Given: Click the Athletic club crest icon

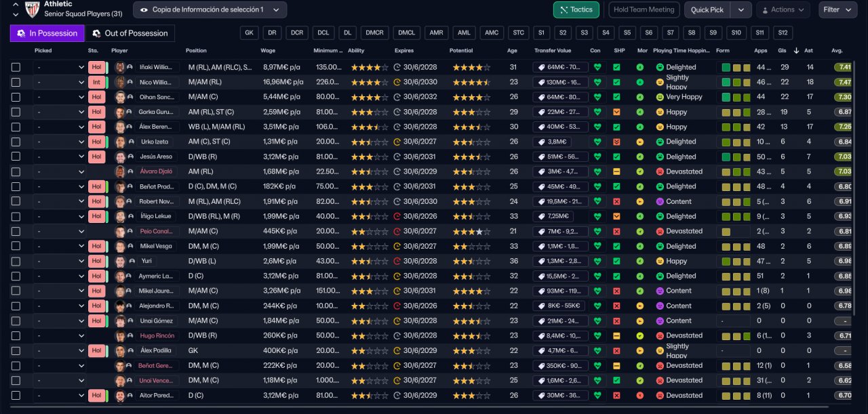Looking at the screenshot, I should click(32, 9).
